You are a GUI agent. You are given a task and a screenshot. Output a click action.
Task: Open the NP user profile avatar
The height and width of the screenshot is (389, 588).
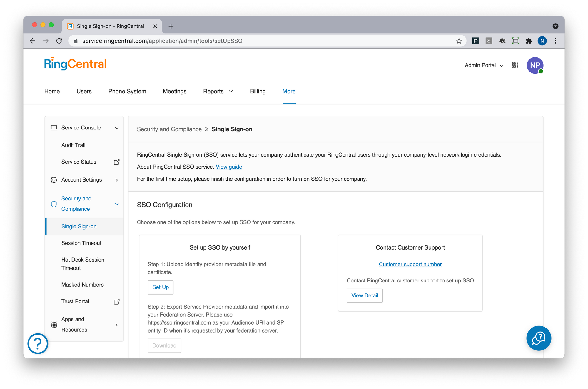pos(535,65)
